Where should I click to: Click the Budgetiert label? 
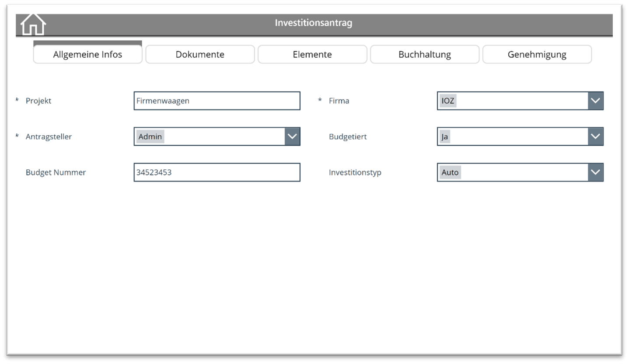pos(348,136)
